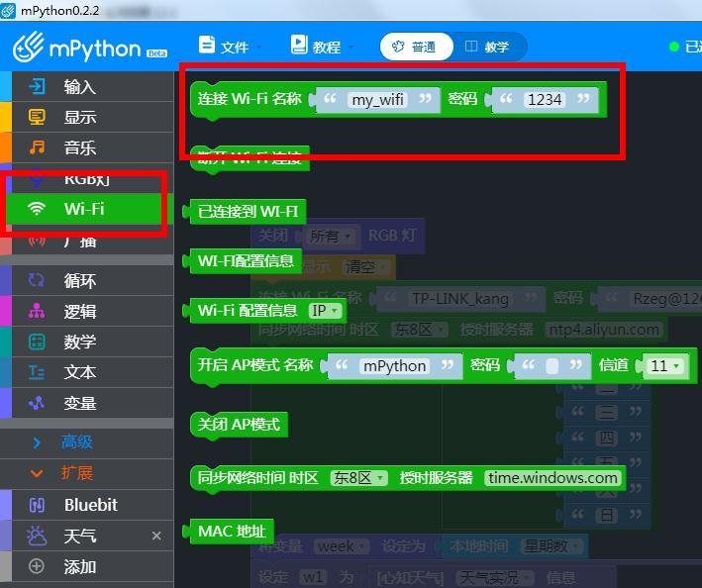Select the WI-FI配置信息 block
The width and height of the screenshot is (702, 588).
tap(244, 260)
